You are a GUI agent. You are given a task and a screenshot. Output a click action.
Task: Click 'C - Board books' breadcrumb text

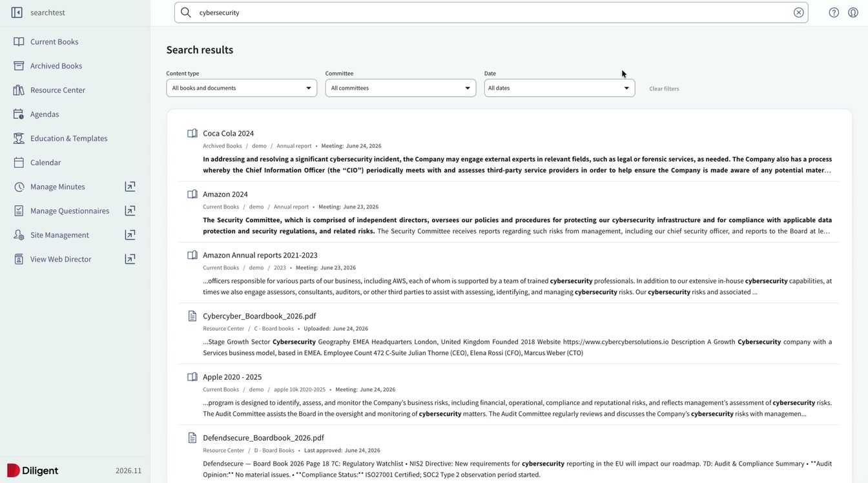274,329
